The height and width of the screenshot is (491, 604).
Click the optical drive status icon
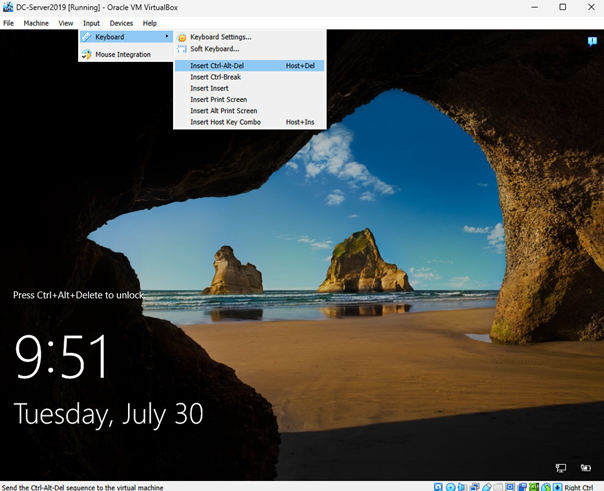click(x=452, y=486)
